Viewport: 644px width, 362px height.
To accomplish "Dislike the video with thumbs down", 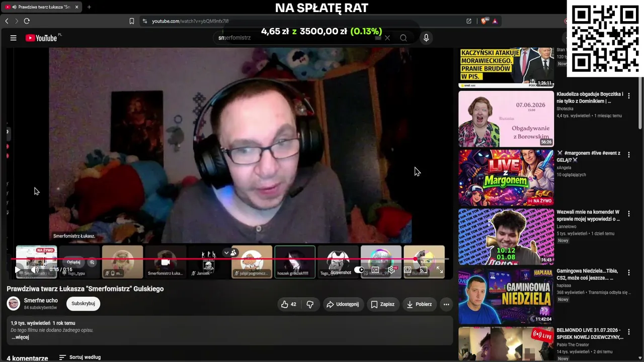I will [x=310, y=304].
